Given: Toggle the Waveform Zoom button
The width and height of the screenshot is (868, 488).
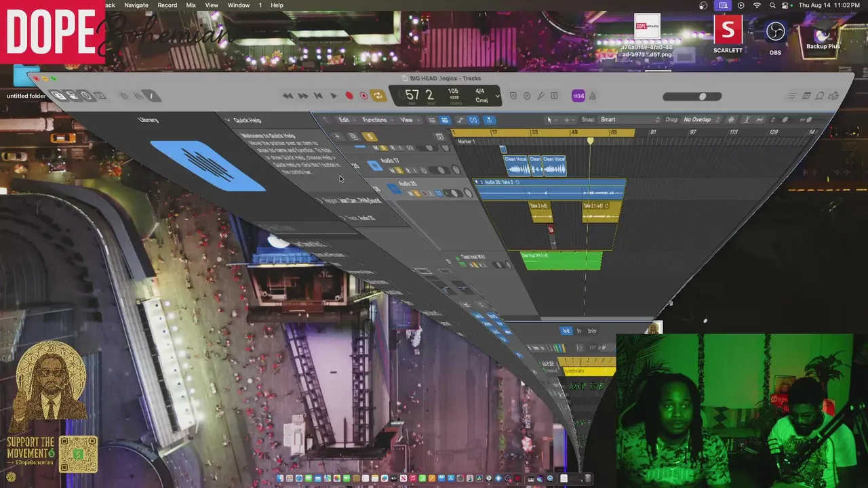Looking at the screenshot, I should coord(731,120).
